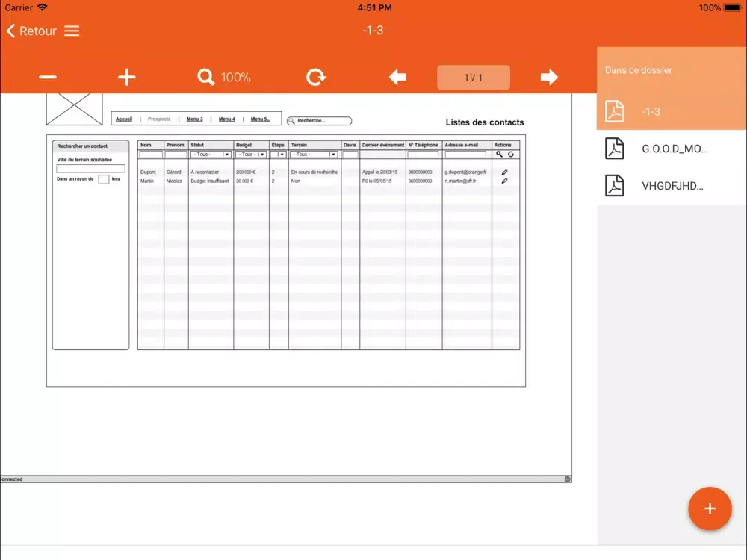Click the Menu 3 link in document
Viewport: 747px width, 560px height.
[194, 119]
